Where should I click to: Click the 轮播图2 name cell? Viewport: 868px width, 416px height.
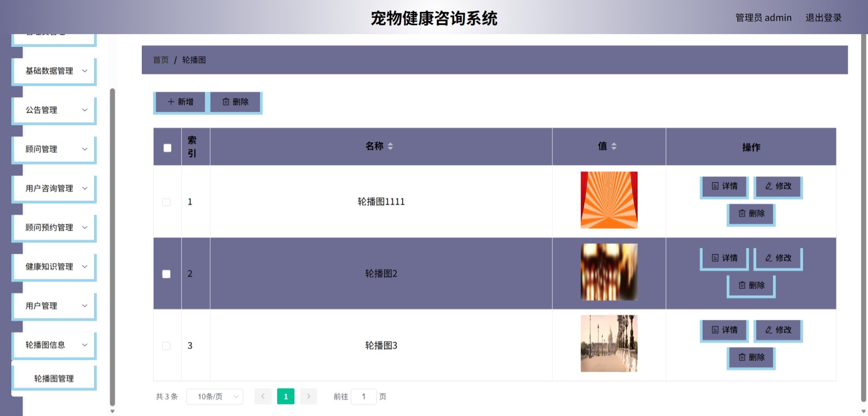(381, 274)
